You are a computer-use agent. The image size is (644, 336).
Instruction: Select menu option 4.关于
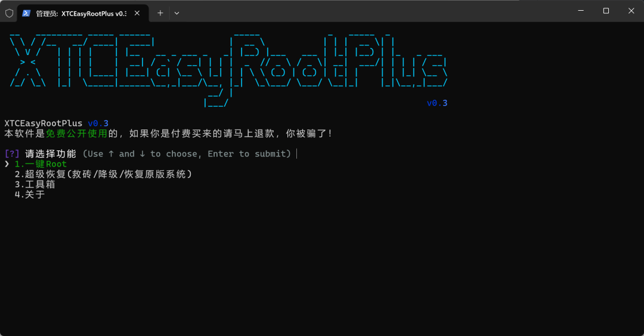pyautogui.click(x=30, y=195)
